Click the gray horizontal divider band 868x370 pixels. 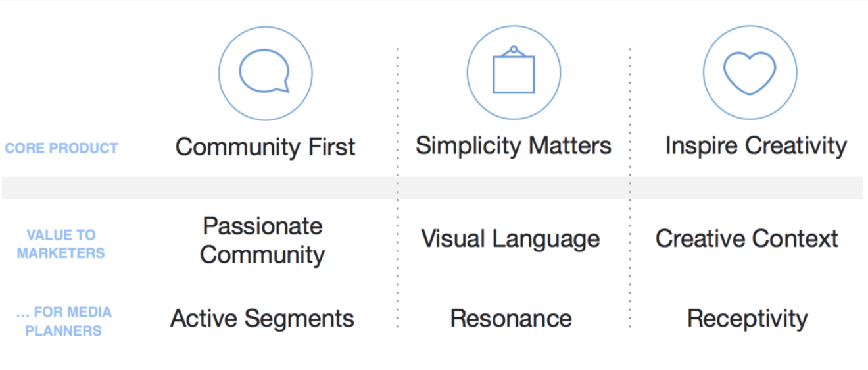(432, 188)
